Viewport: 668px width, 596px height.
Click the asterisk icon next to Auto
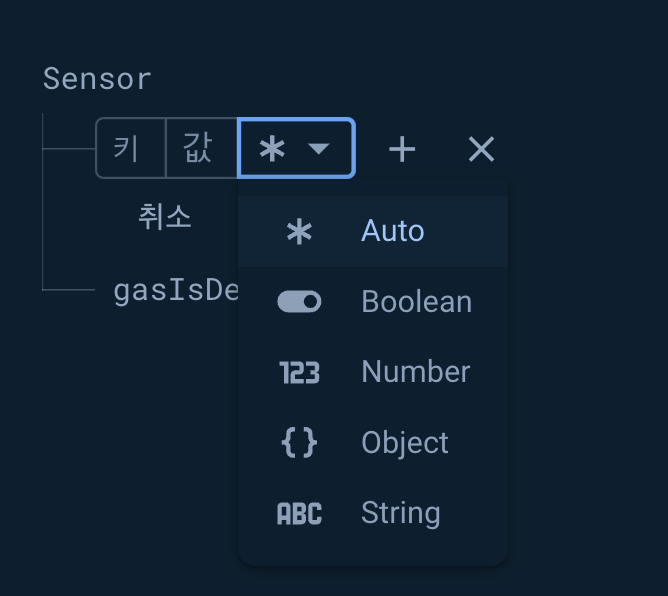tap(299, 231)
